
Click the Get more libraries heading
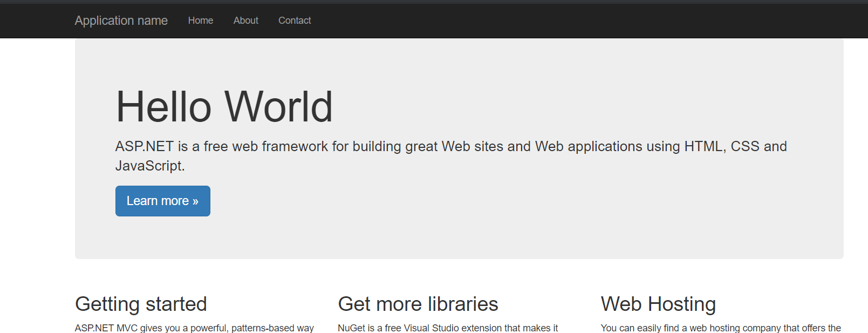pos(418,304)
